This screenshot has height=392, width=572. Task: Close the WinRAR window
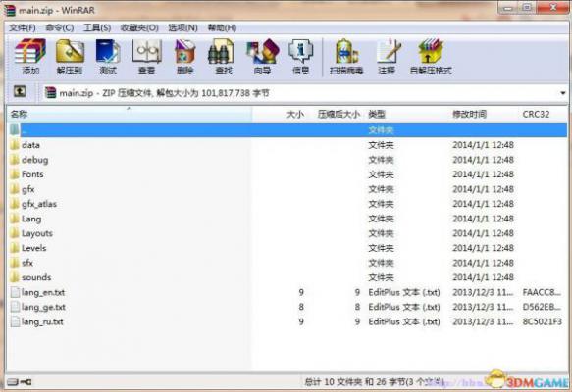(553, 7)
